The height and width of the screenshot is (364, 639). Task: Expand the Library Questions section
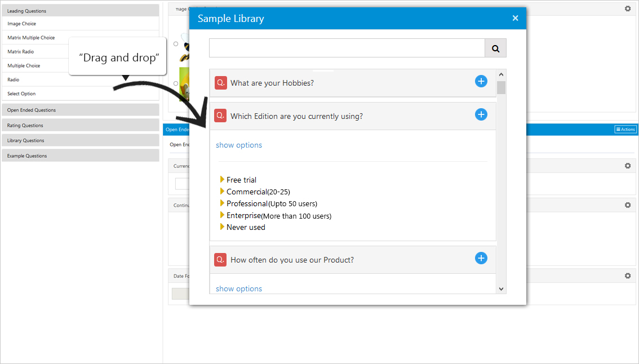(80, 140)
